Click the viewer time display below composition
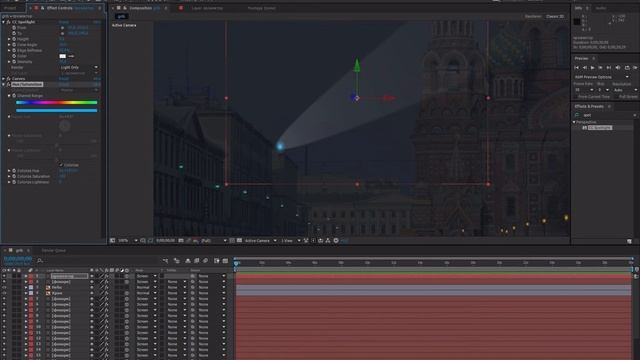 (165, 241)
